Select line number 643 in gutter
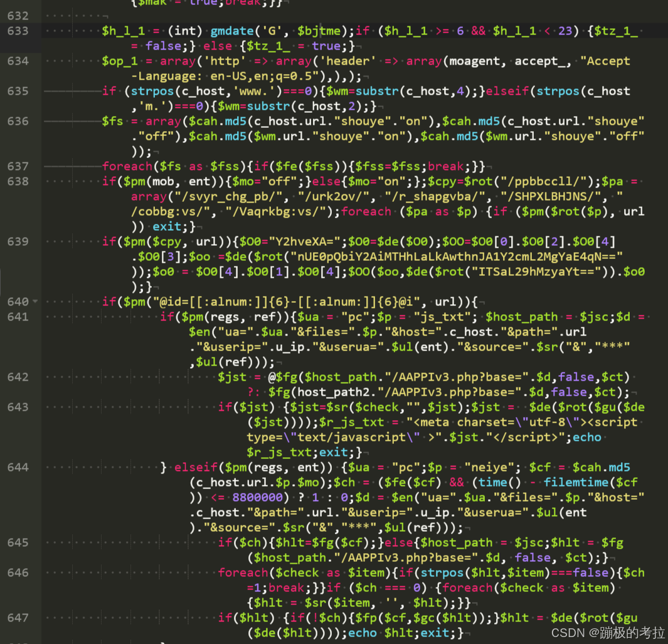 (x=18, y=407)
